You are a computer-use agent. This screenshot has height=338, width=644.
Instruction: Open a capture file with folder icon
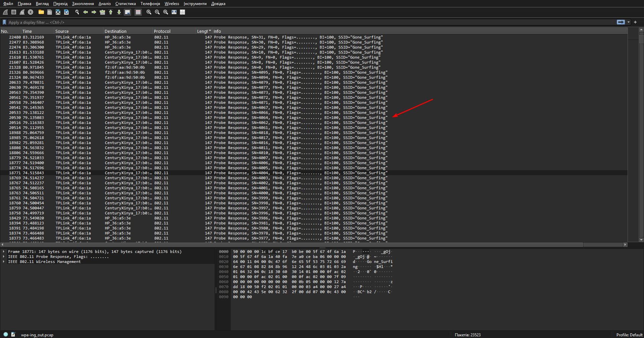[41, 12]
